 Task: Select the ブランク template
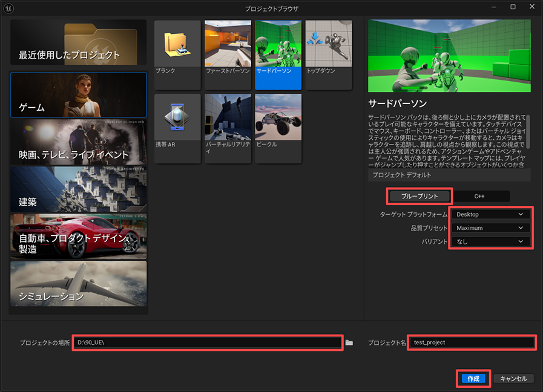pyautogui.click(x=177, y=54)
